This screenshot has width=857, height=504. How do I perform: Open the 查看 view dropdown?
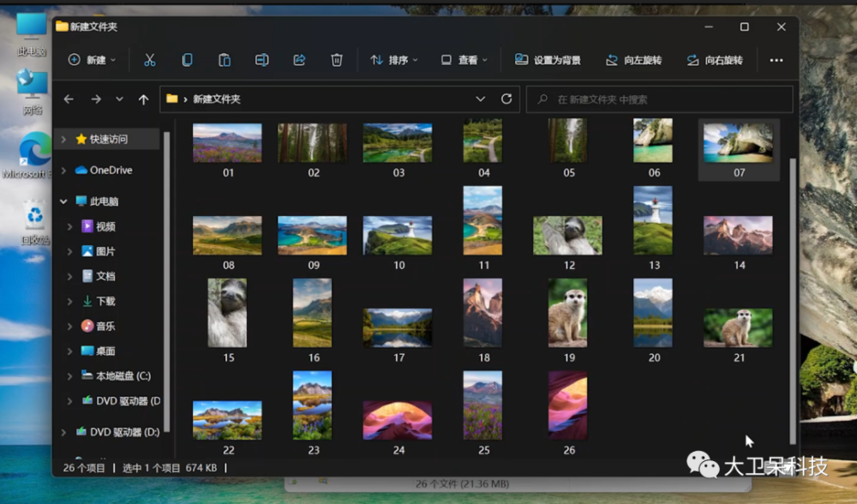click(x=464, y=60)
